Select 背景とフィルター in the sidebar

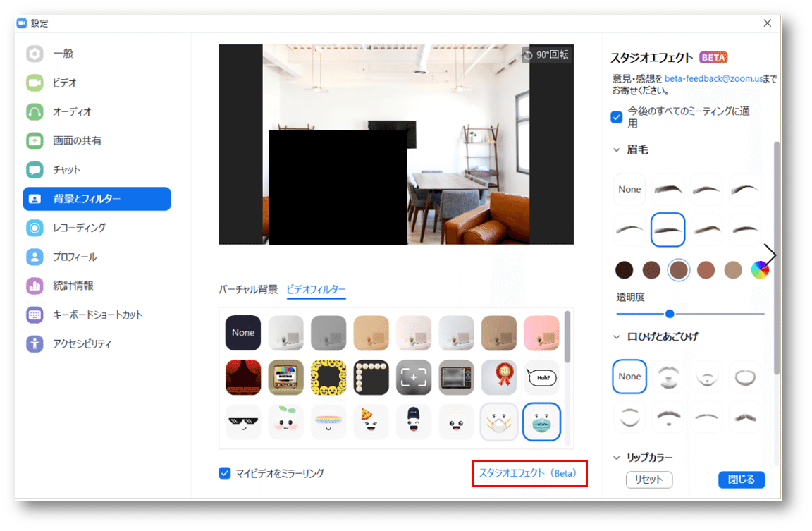click(97, 199)
